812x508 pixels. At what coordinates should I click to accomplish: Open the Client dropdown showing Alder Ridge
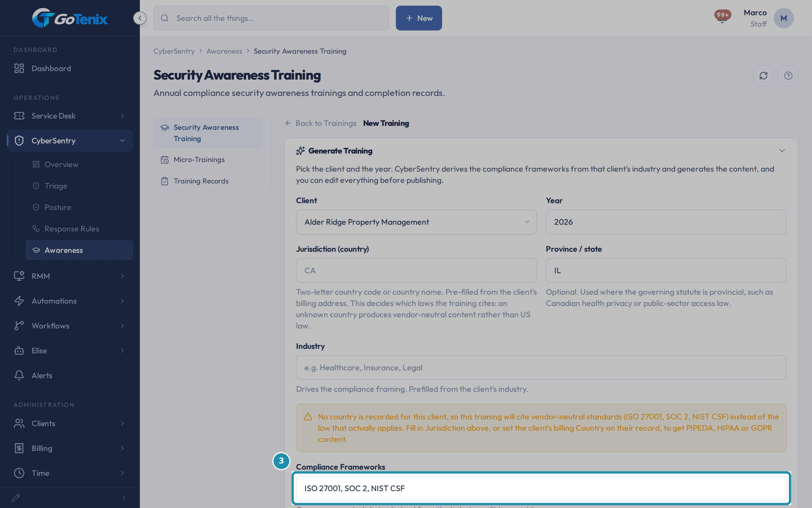[x=416, y=222]
